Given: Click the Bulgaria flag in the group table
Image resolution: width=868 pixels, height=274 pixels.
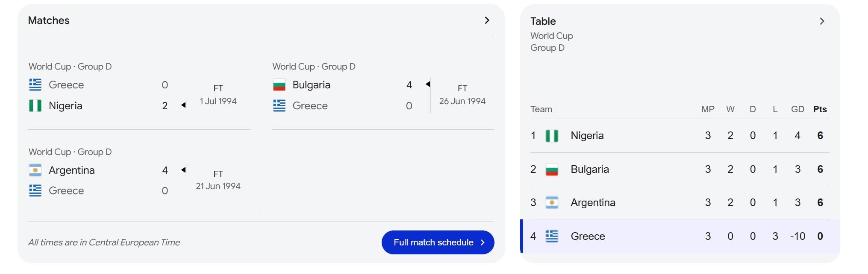Looking at the screenshot, I should point(552,169).
